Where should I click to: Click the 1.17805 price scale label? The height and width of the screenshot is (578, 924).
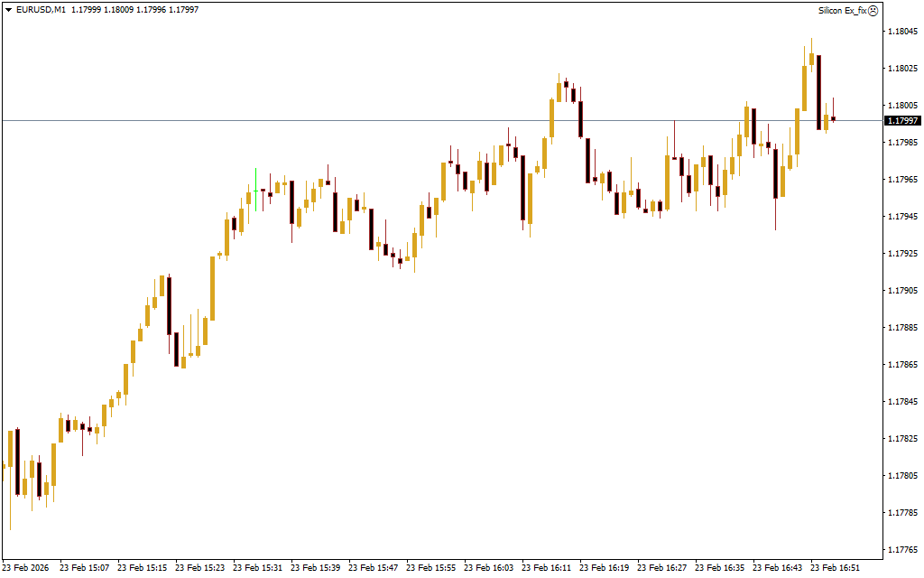coord(902,476)
